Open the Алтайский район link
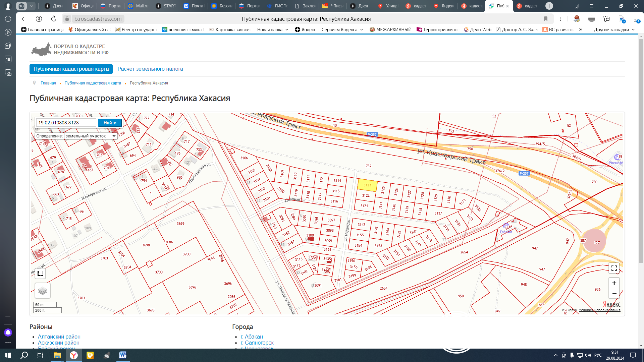This screenshot has height=362, width=644. pyautogui.click(x=59, y=337)
